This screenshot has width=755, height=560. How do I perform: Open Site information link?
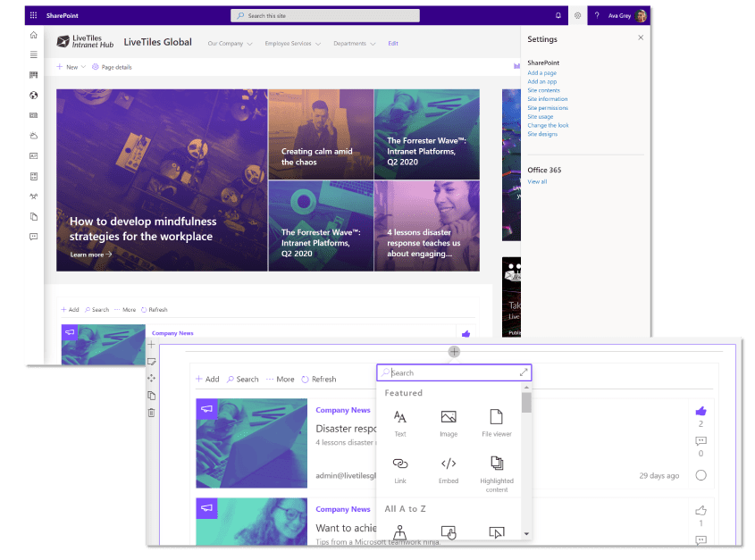[x=548, y=99]
